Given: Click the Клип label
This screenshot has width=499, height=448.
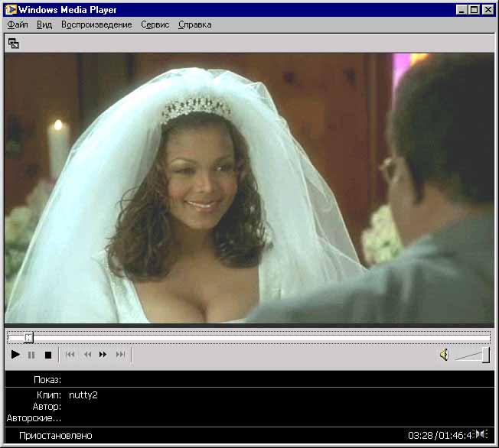Looking at the screenshot, I should [49, 395].
